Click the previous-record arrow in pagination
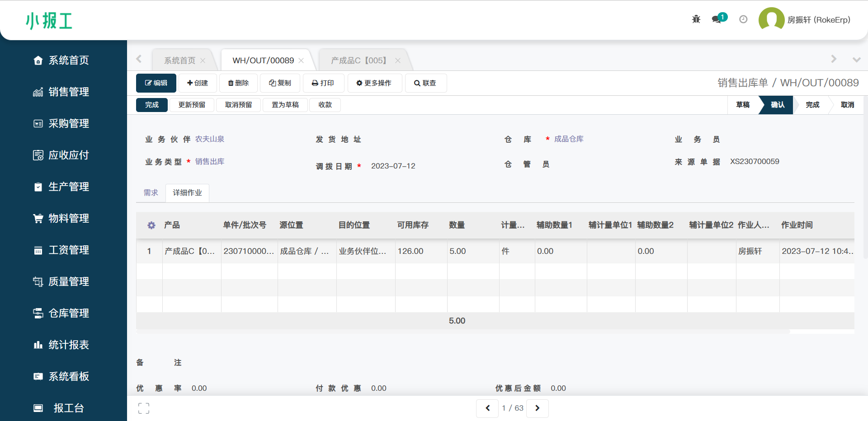Image resolution: width=868 pixels, height=421 pixels. (x=487, y=408)
